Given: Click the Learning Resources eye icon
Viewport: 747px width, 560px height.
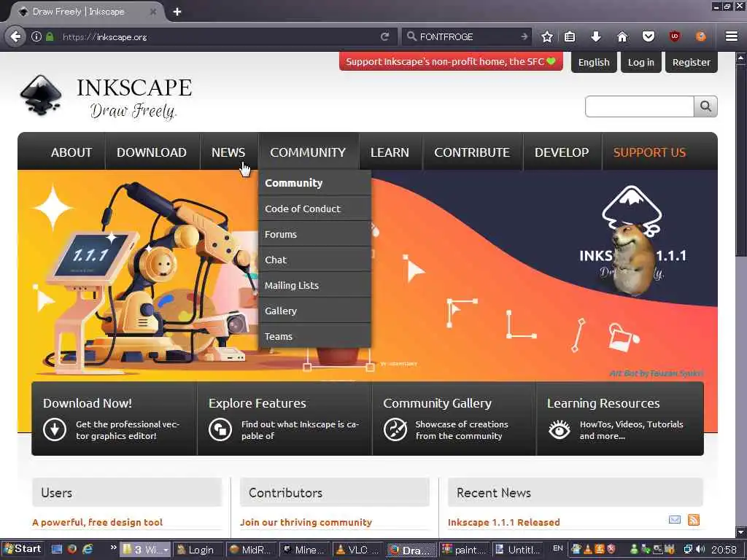Looking at the screenshot, I should (560, 429).
